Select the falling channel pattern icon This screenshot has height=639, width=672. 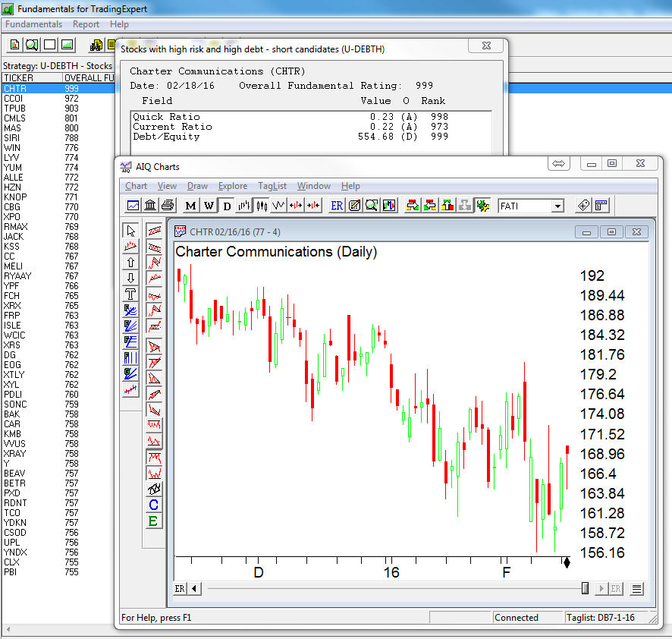[154, 247]
